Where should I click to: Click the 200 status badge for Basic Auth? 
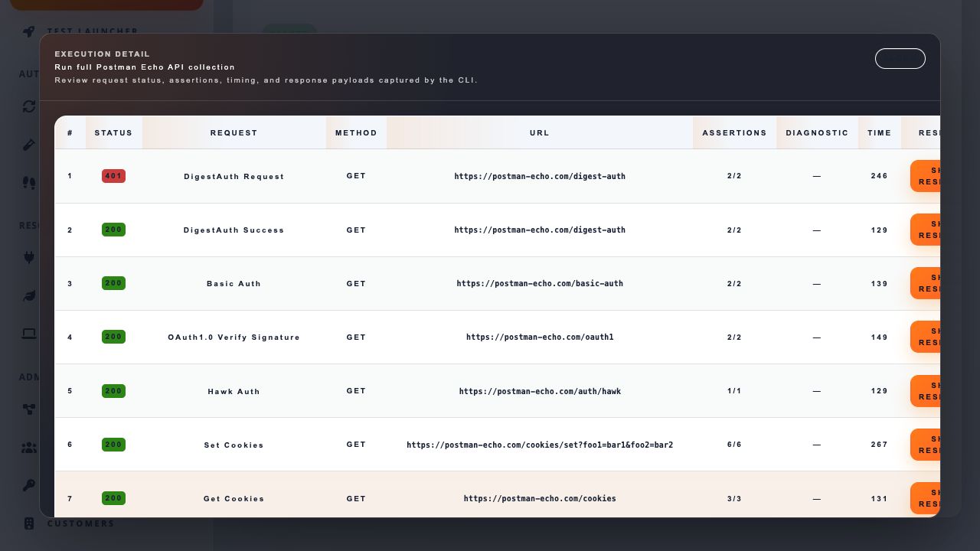(x=113, y=283)
